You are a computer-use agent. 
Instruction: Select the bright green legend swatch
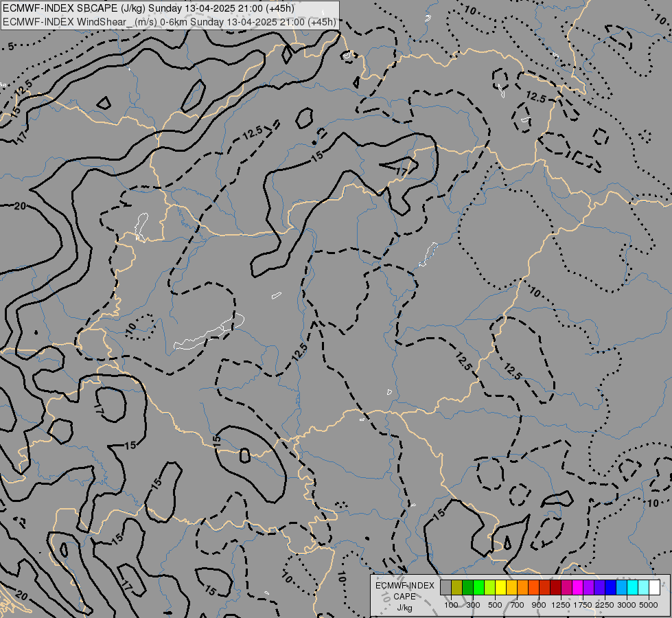478,588
